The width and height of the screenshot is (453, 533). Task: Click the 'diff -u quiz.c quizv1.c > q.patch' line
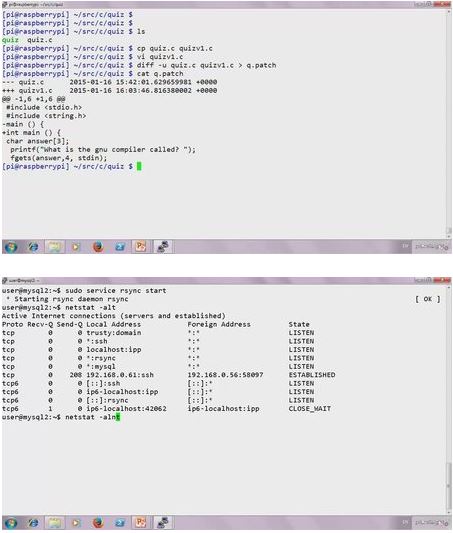pos(206,65)
